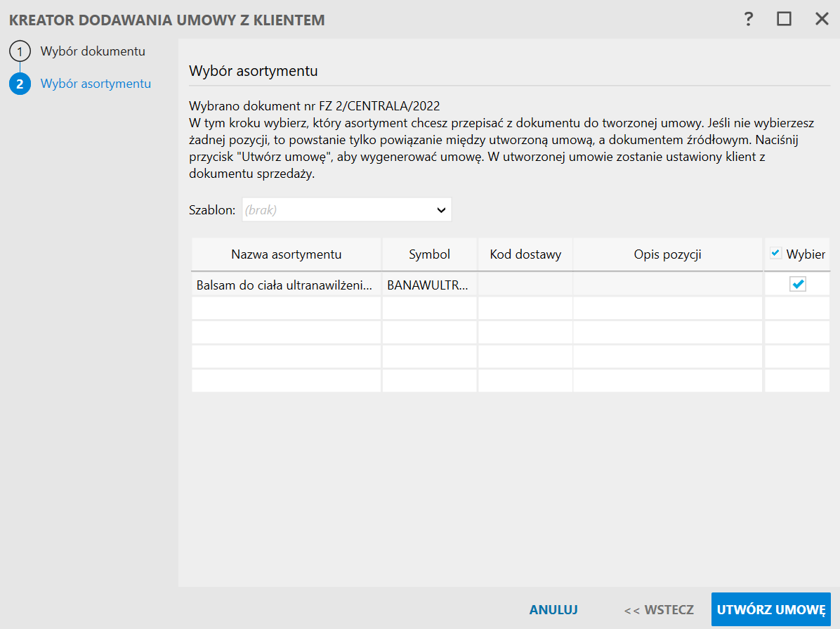Uncheck the Balsam do ciała row checkbox
Image resolution: width=840 pixels, height=629 pixels.
(798, 284)
